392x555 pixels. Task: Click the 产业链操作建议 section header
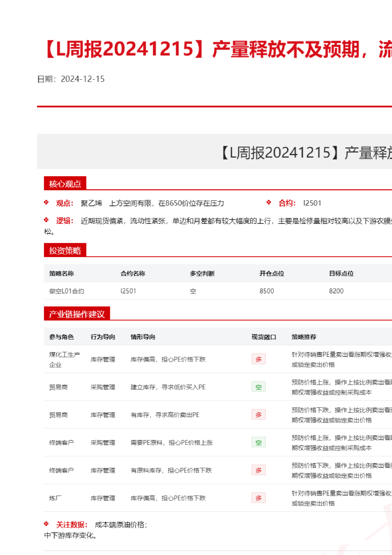(x=77, y=314)
